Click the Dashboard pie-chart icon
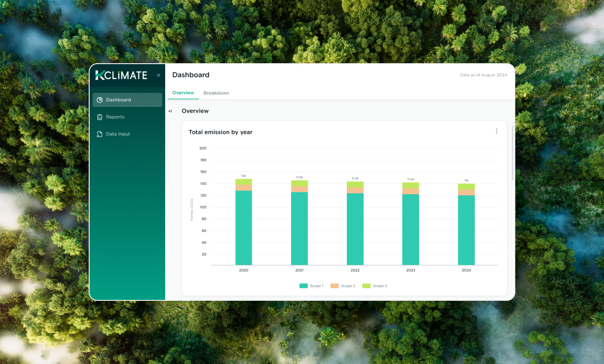This screenshot has width=604, height=364. (100, 100)
